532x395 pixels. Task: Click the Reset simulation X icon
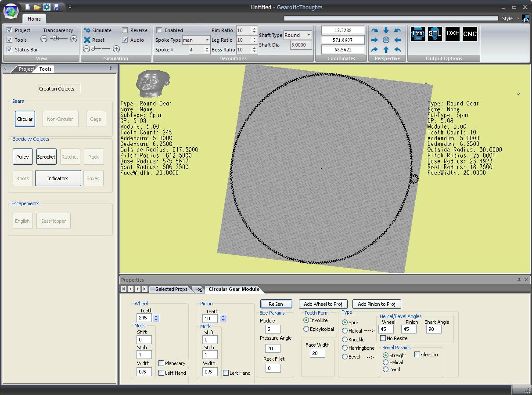point(87,40)
